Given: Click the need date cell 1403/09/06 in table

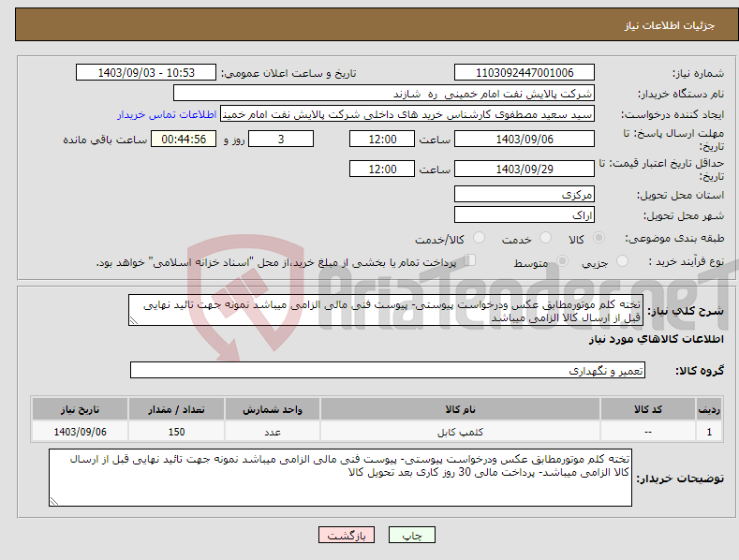Looking at the screenshot, I should coord(80,432).
